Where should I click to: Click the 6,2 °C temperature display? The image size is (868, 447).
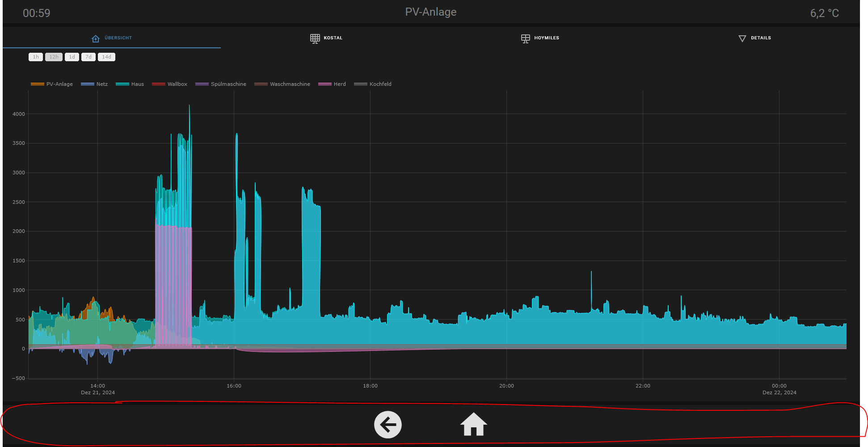tap(824, 13)
